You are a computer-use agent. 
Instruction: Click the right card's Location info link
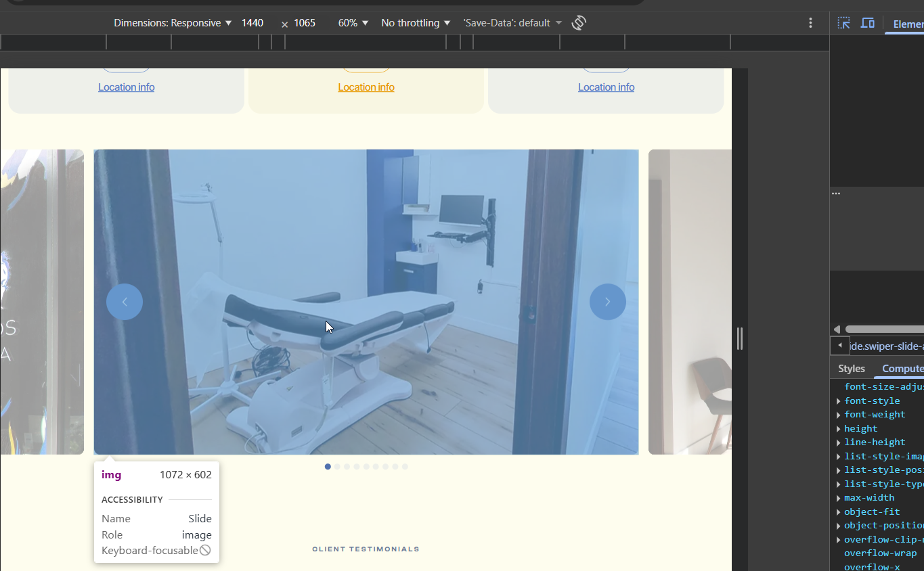point(606,87)
